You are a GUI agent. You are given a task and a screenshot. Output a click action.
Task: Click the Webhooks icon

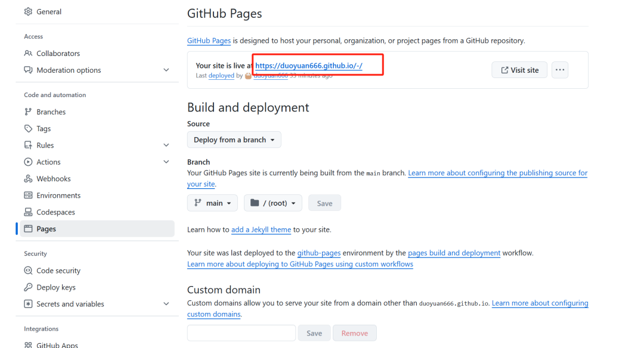point(28,179)
